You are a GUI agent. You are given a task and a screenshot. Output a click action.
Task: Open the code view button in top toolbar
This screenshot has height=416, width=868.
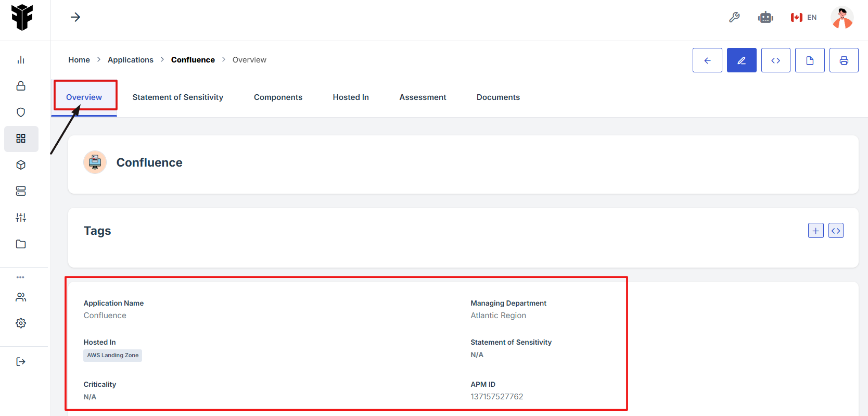coord(775,60)
